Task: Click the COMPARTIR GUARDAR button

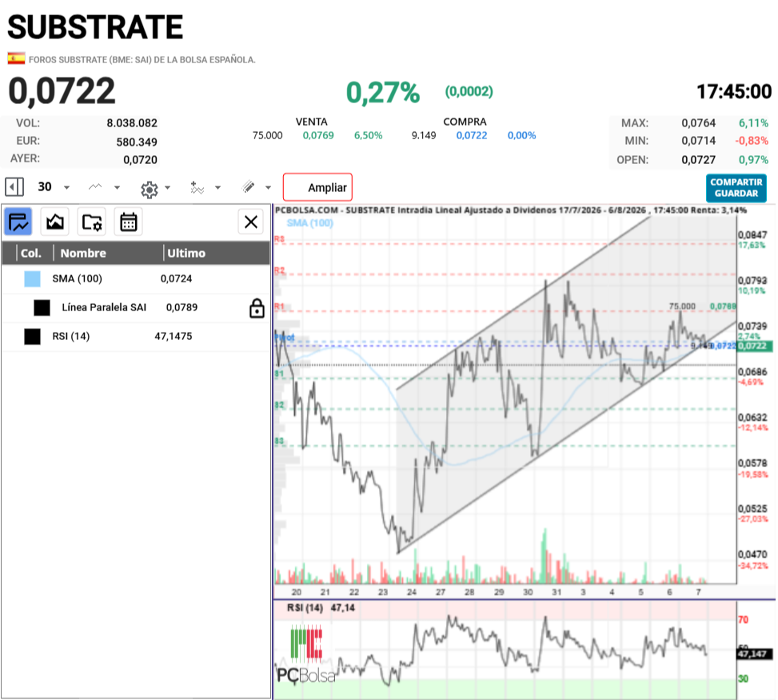Action: pos(736,188)
